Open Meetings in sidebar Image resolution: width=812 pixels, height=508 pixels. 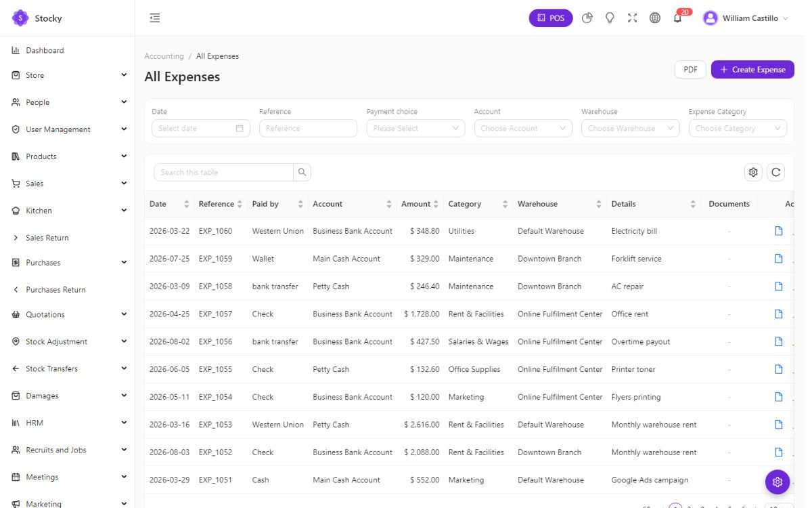tap(68, 477)
